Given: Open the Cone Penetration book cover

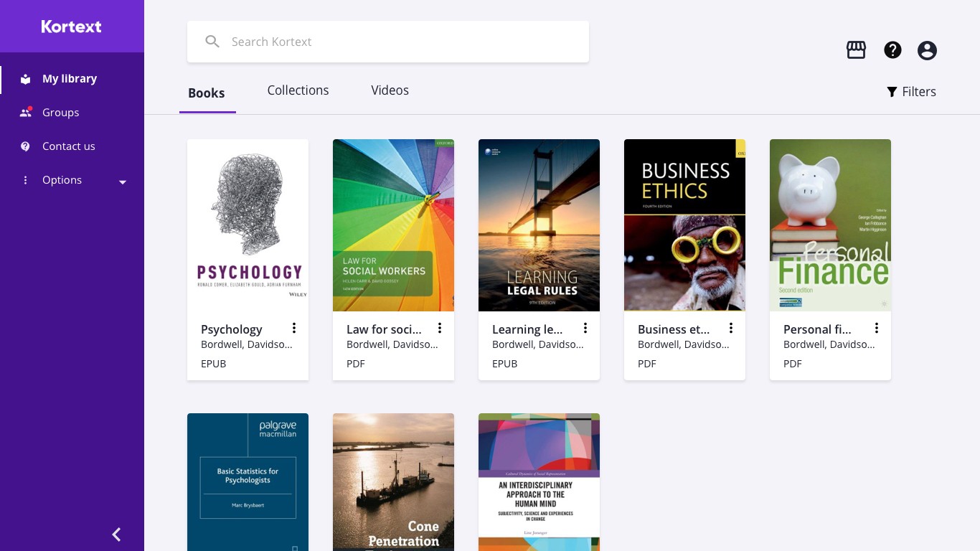Looking at the screenshot, I should 393,482.
